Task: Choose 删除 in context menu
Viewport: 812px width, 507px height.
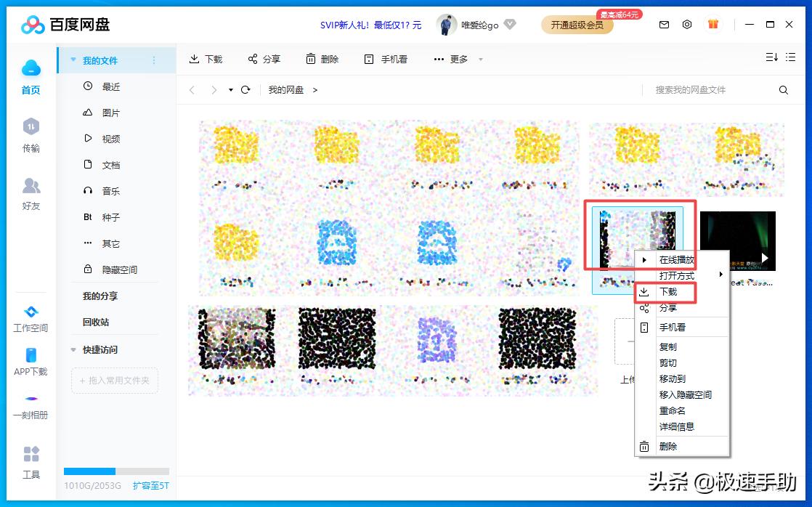Action: tap(682, 447)
